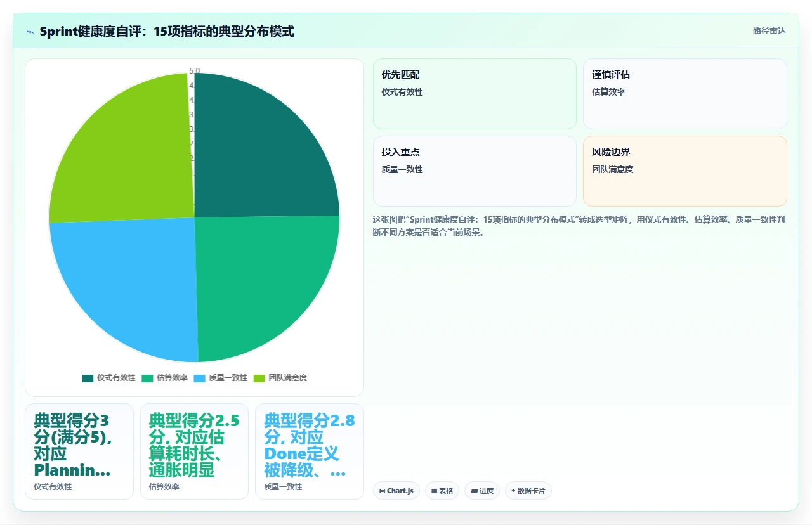Open the 典型得分2.5分 data card
Screen dimensions: 812x525
(x=194, y=451)
